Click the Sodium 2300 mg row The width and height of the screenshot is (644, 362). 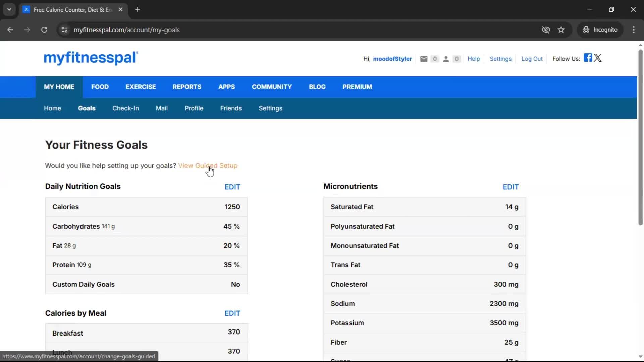[x=424, y=304]
